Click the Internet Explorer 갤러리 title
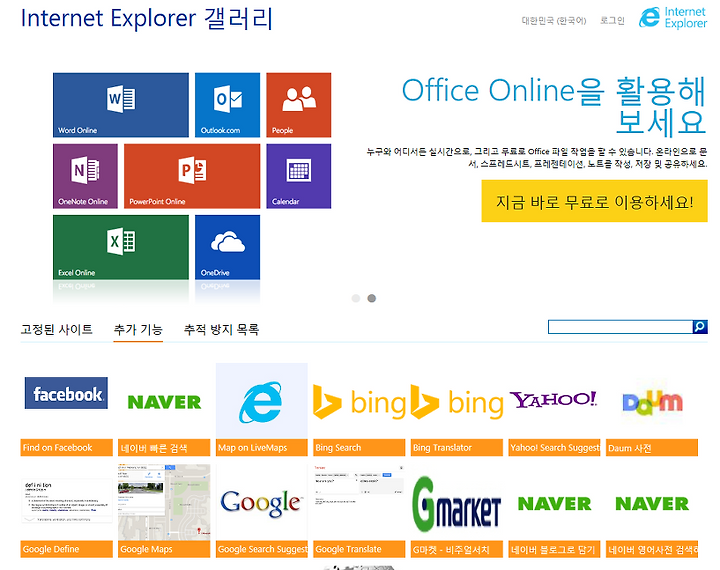Image resolution: width=720 pixels, height=570 pixels. coord(146,19)
